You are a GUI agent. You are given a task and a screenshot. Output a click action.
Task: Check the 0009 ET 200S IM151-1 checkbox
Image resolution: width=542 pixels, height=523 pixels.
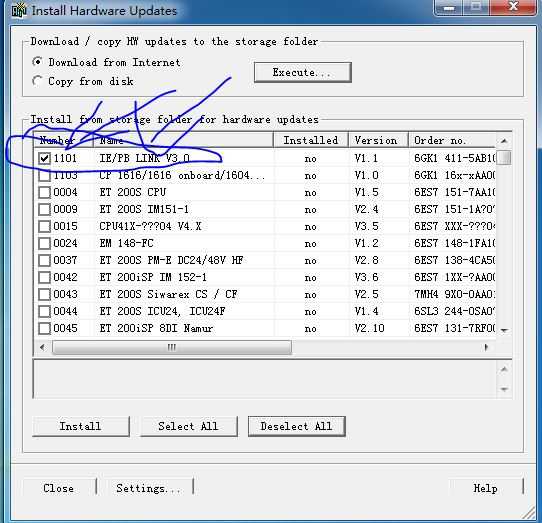pyautogui.click(x=45, y=209)
